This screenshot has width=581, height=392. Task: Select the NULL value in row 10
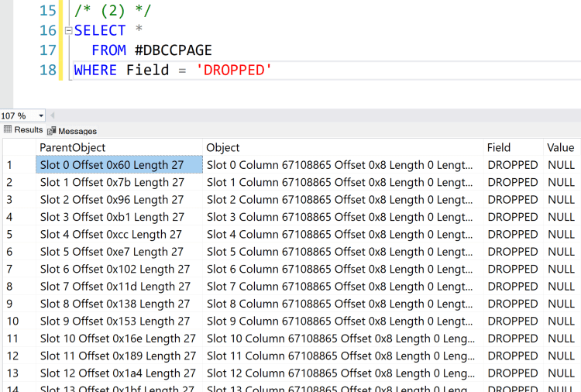pos(562,321)
